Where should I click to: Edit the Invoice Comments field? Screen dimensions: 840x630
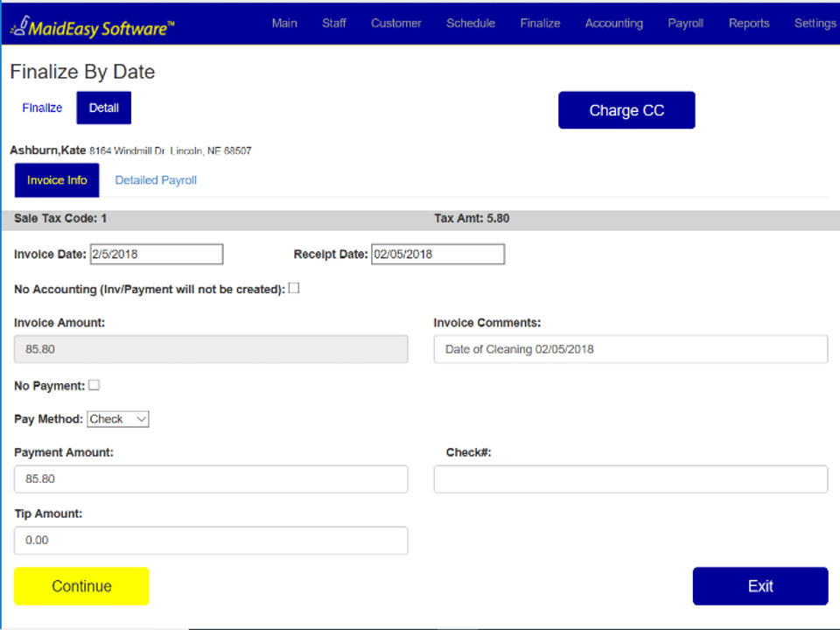coord(631,349)
